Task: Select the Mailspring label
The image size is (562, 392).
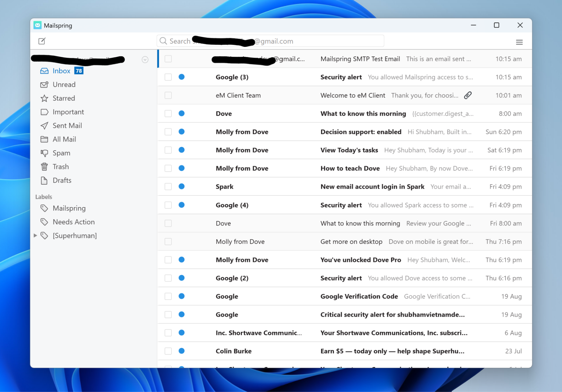Action: (69, 208)
